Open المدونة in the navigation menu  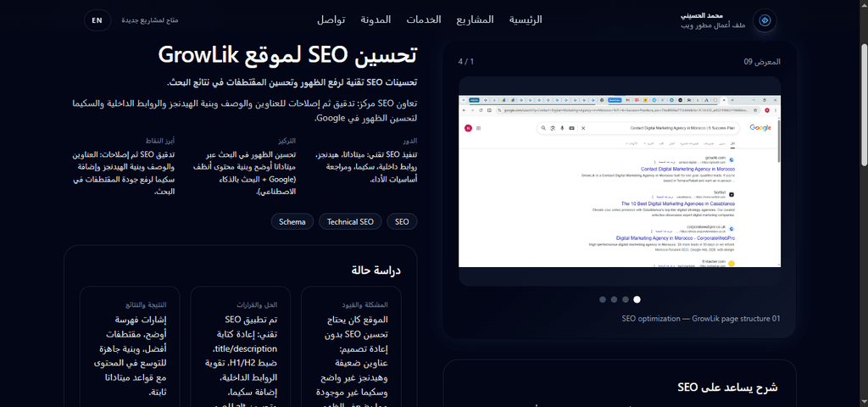[376, 20]
